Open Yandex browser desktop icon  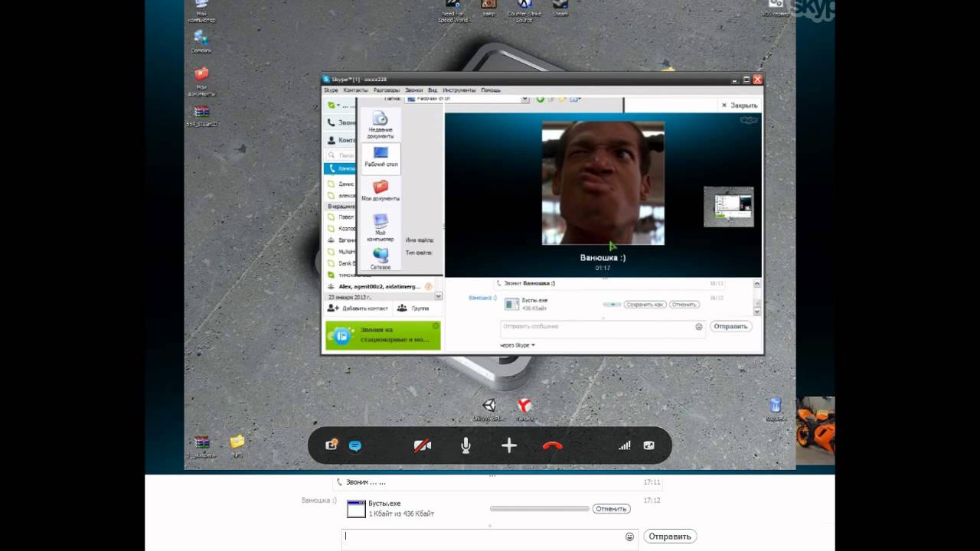point(524,409)
